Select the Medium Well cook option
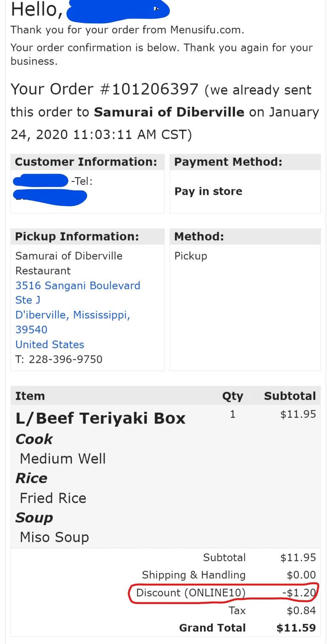Image resolution: width=333 pixels, height=644 pixels. point(63,459)
